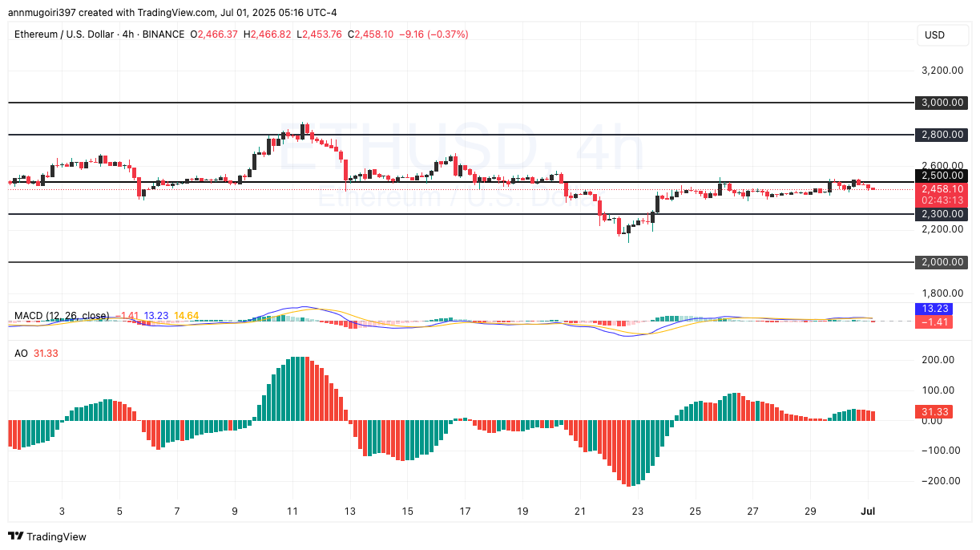Click the AO value 31.33 in the legend
The image size is (980, 550).
coord(46,353)
